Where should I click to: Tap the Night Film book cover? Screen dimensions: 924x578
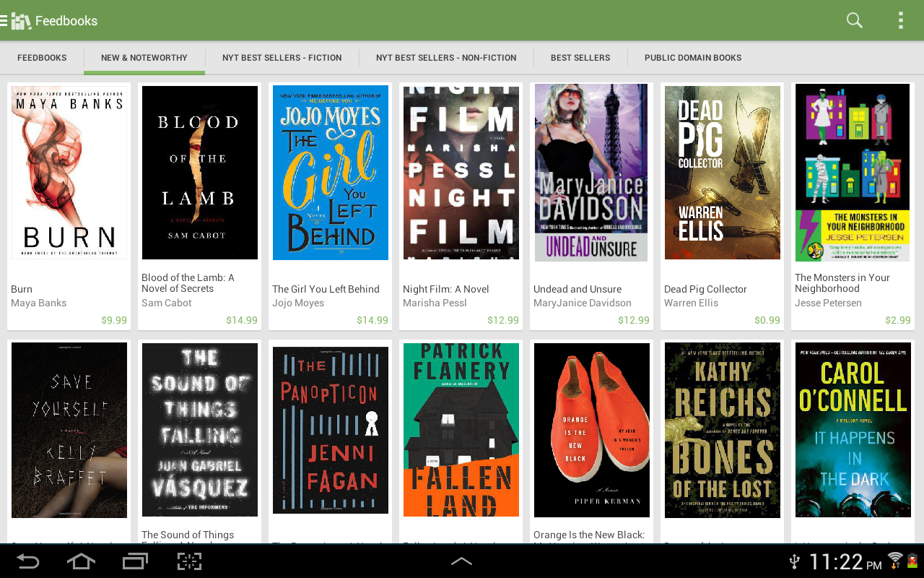pyautogui.click(x=461, y=172)
